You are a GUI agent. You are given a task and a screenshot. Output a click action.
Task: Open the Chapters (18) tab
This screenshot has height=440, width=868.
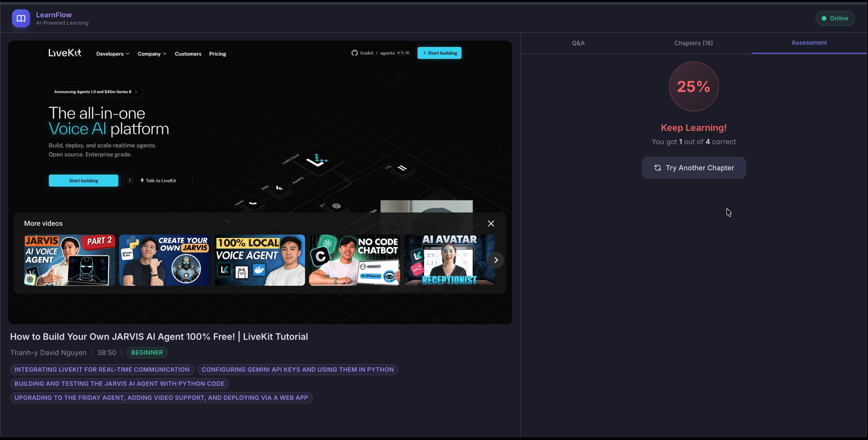pyautogui.click(x=693, y=43)
